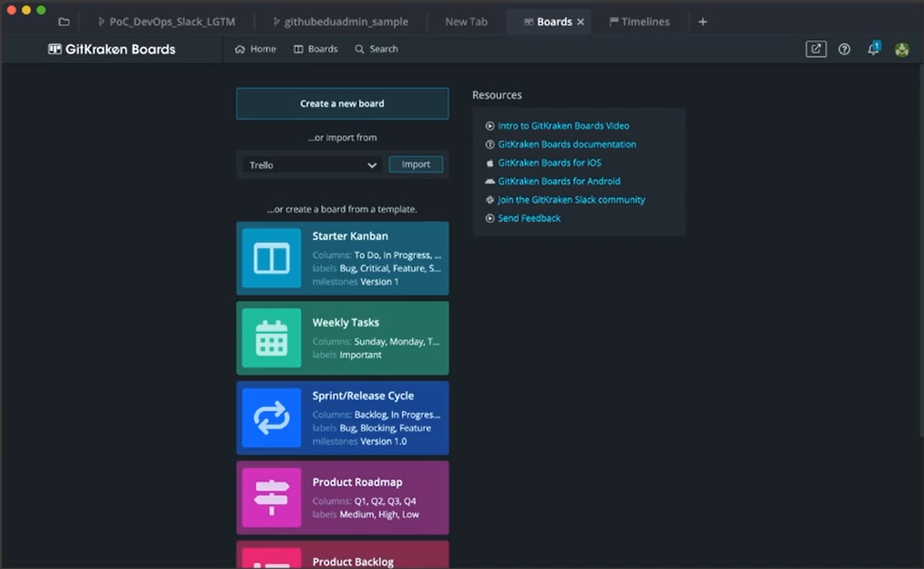This screenshot has height=569, width=924.
Task: Open the Send Feedback link
Action: pyautogui.click(x=529, y=218)
